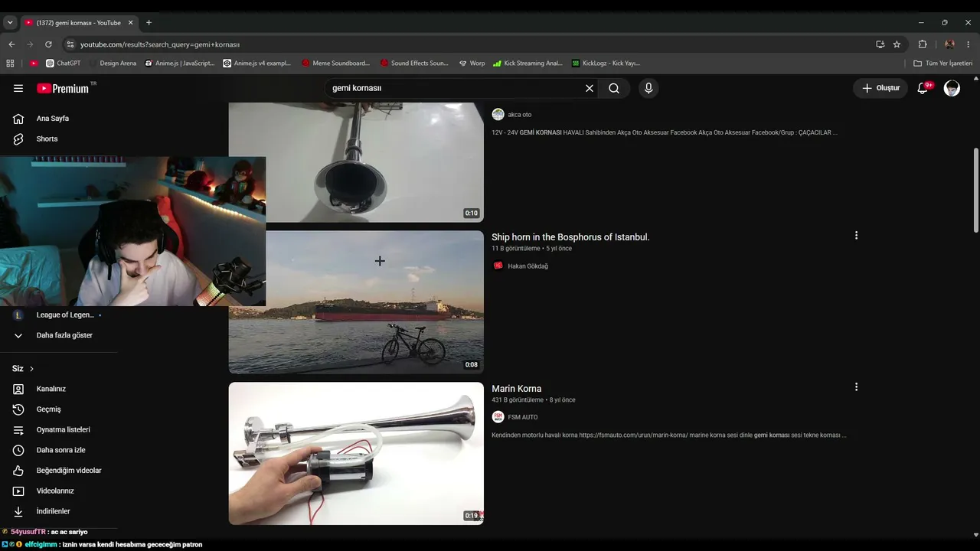
Task: Click the akca oto channel avatar
Action: [498, 114]
